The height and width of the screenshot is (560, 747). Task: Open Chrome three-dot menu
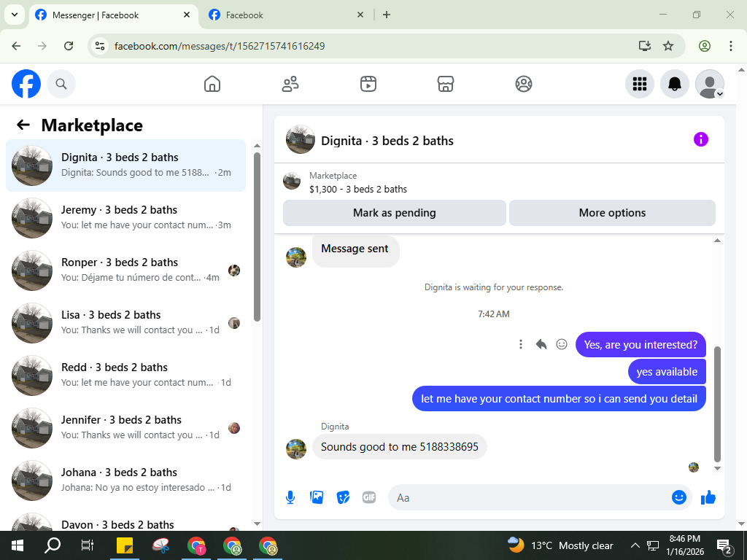coord(731,46)
